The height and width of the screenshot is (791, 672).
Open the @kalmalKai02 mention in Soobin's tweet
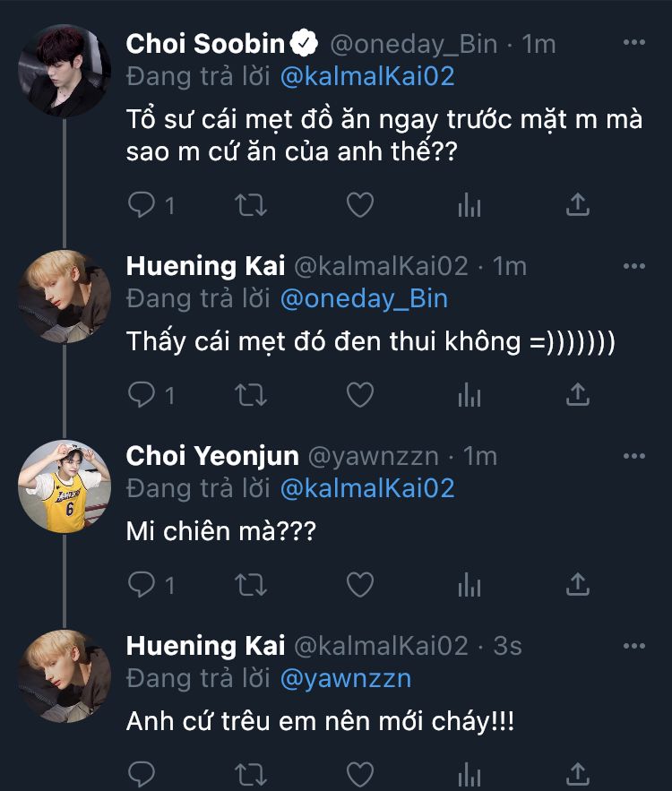click(367, 76)
